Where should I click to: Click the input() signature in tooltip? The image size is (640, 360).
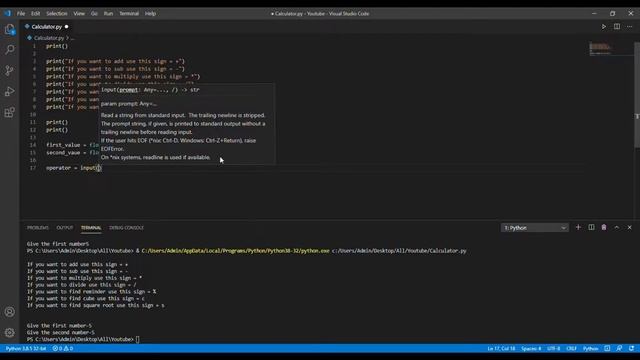click(150, 89)
